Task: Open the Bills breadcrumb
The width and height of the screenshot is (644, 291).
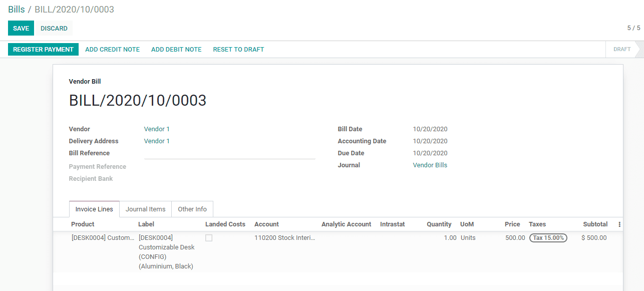Action: (17, 9)
